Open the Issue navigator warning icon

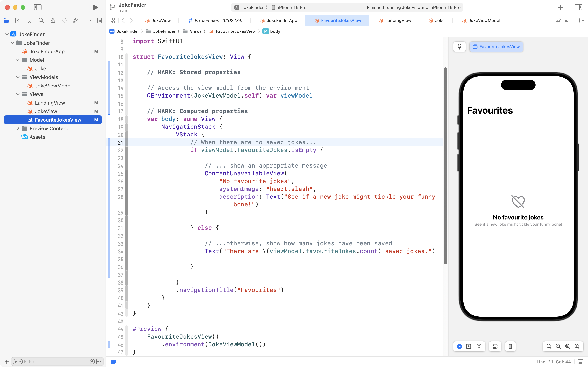(53, 20)
